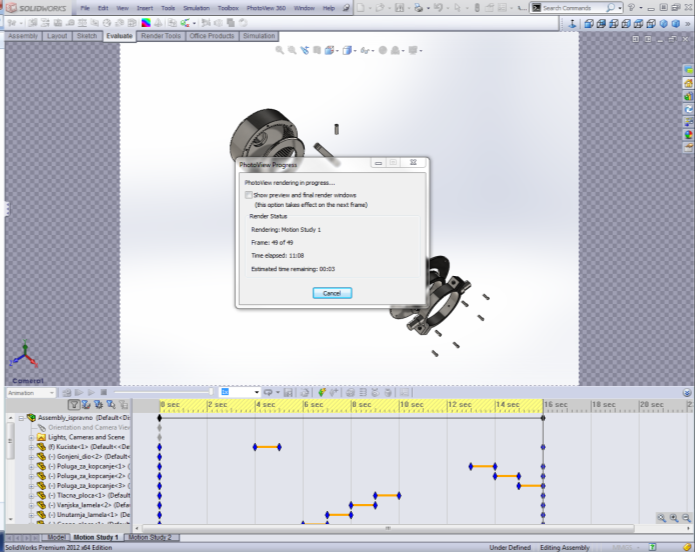695x552 pixels.
Task: Click the Previous View icon in view toolbar
Action: coord(305,51)
